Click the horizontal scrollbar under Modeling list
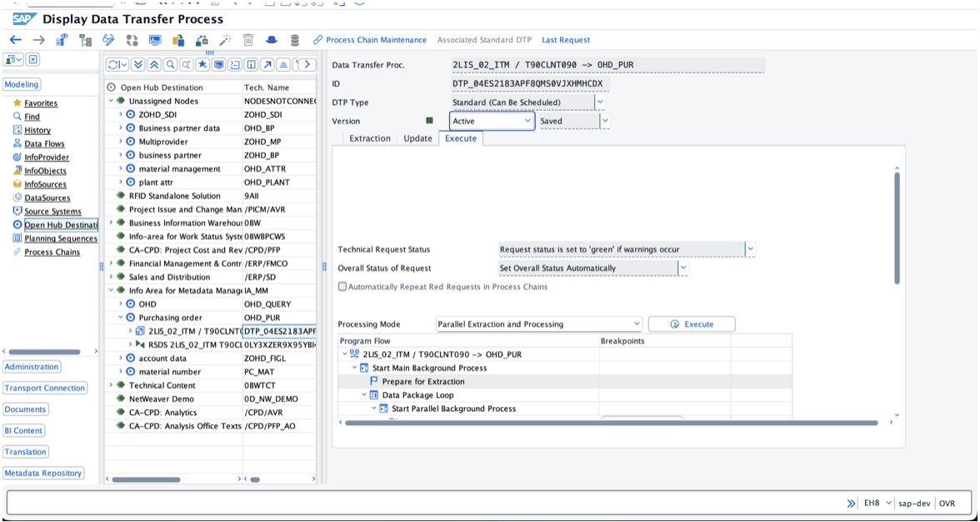This screenshot has width=980, height=522. pos(44,352)
